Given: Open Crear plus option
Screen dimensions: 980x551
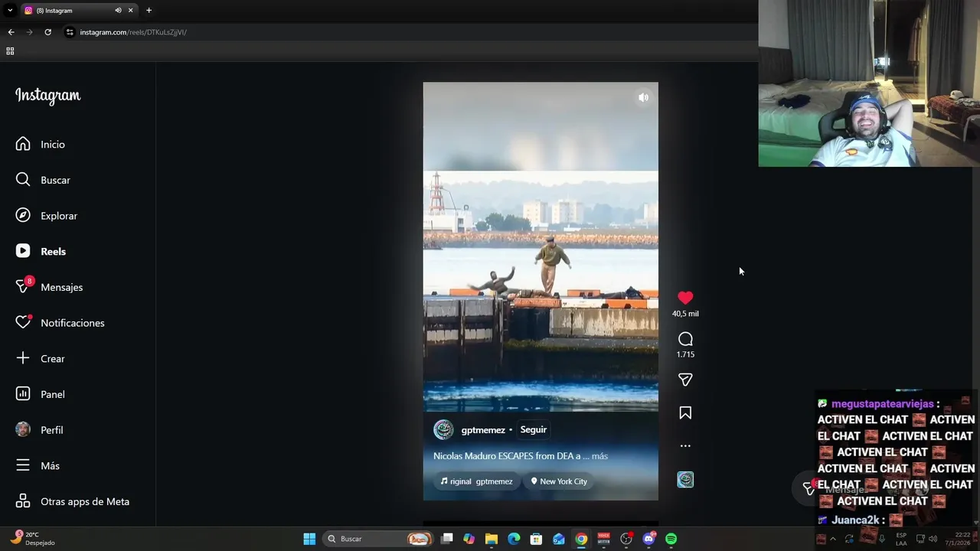Looking at the screenshot, I should pyautogui.click(x=41, y=358).
